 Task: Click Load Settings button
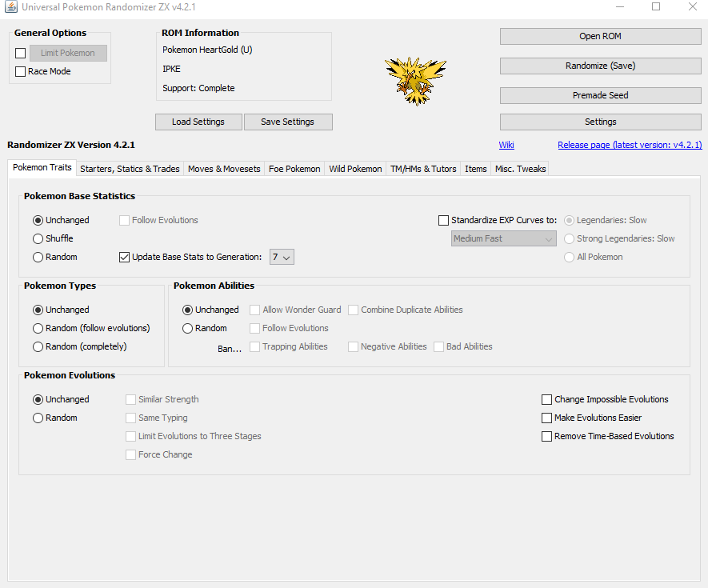pos(198,122)
